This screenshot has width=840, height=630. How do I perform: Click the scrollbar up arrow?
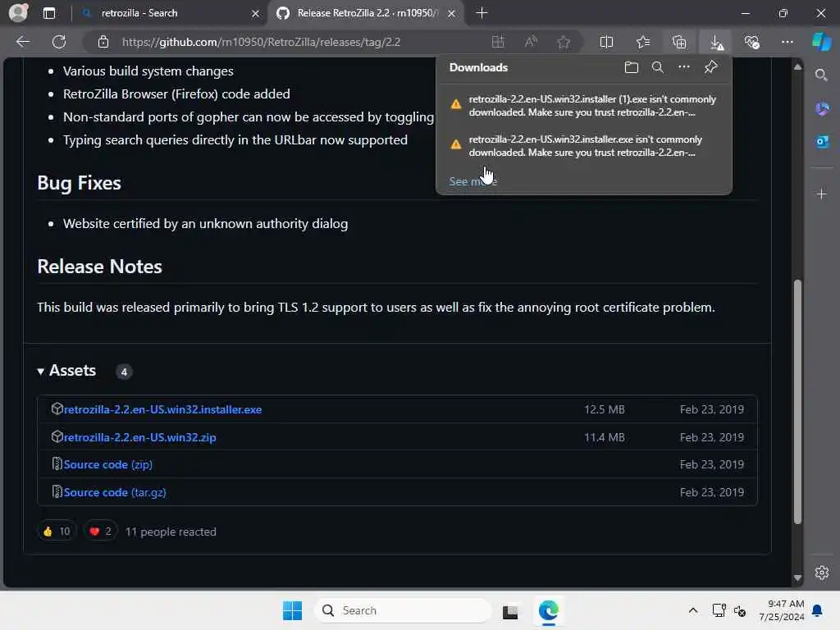point(797,67)
